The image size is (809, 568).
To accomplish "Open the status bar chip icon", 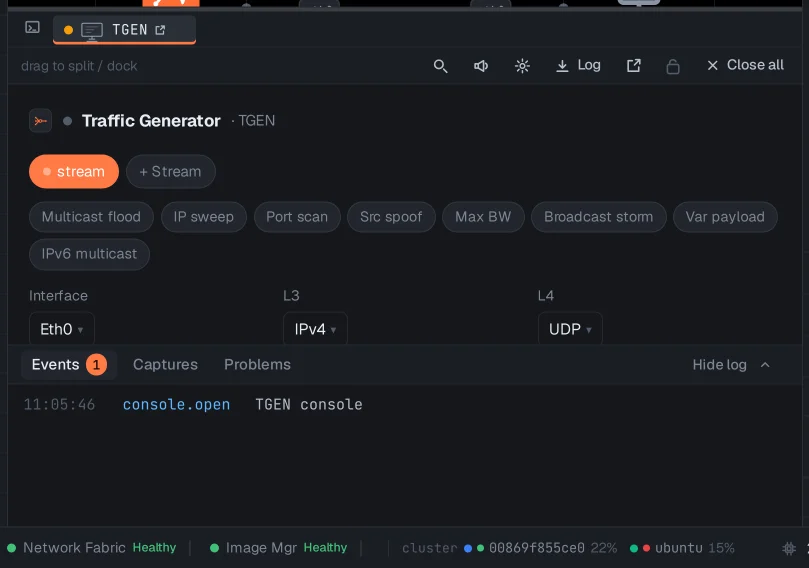I will click(x=789, y=548).
